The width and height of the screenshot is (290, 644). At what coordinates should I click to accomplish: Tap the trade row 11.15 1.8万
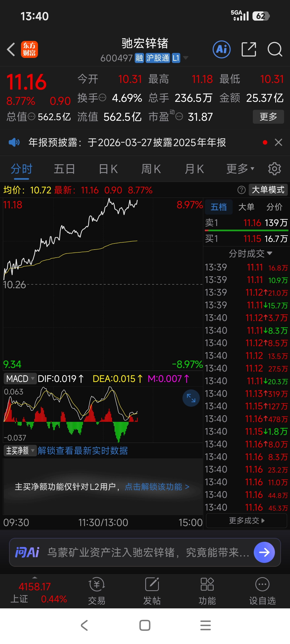pyautogui.click(x=246, y=431)
